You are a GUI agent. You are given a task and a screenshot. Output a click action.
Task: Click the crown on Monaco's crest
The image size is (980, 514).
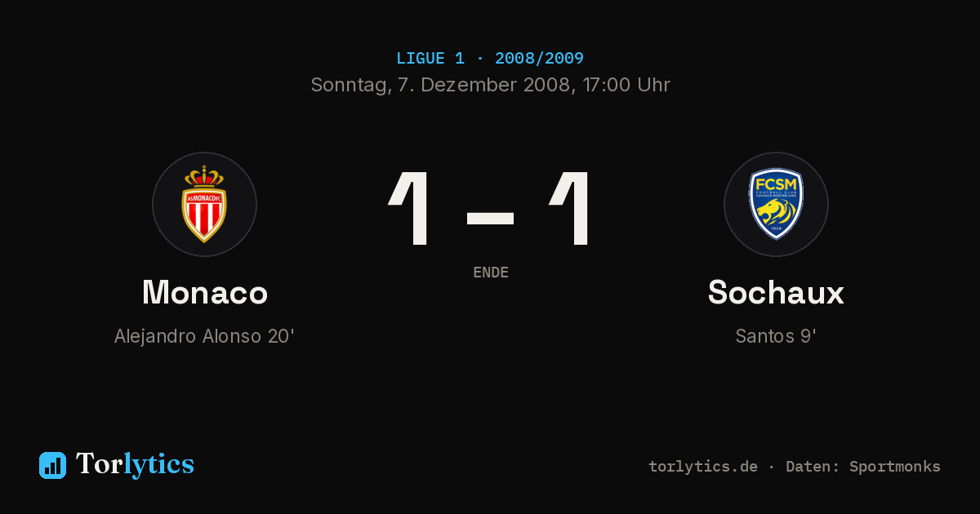pos(204,176)
